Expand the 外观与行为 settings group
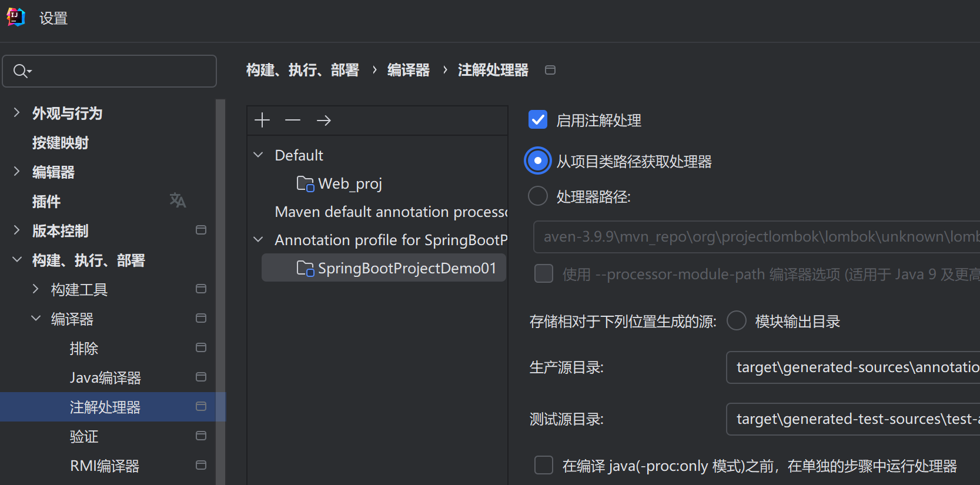 [x=16, y=112]
